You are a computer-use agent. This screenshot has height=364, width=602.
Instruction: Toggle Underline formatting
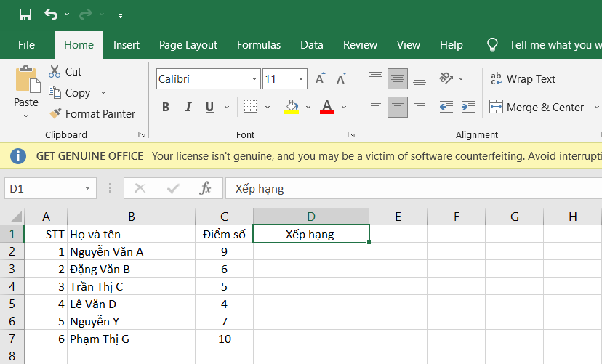pyautogui.click(x=209, y=107)
